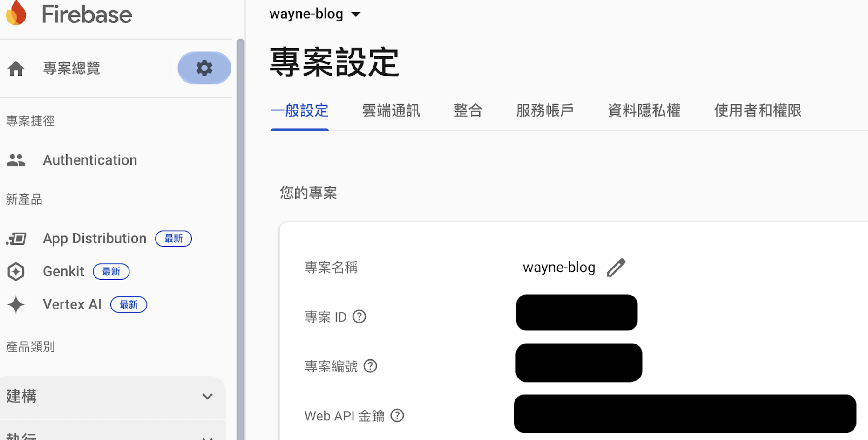The width and height of the screenshot is (868, 440).
Task: Click the Authentication people icon
Action: [x=16, y=160]
